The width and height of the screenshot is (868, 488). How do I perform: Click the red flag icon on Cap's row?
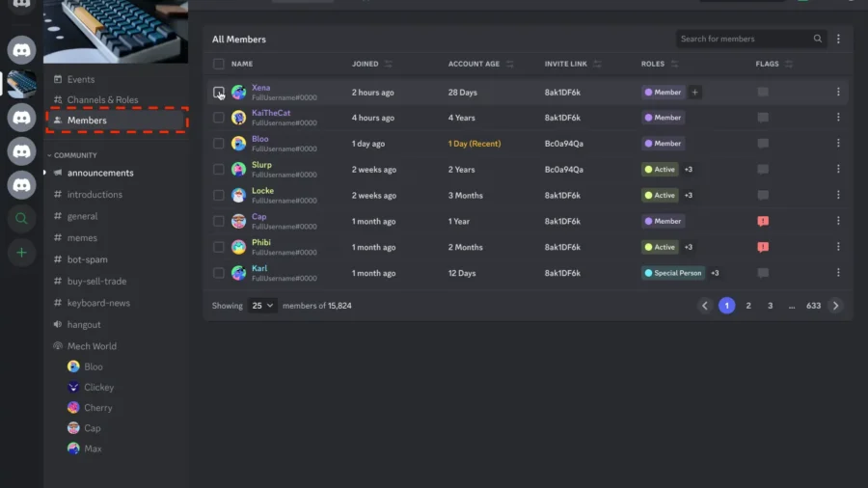pos(763,221)
